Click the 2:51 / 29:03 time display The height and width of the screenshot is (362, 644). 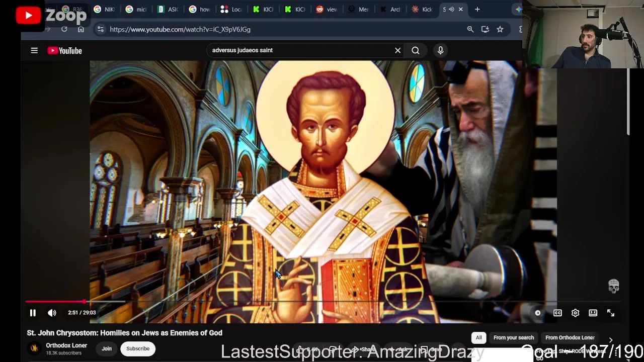click(82, 313)
